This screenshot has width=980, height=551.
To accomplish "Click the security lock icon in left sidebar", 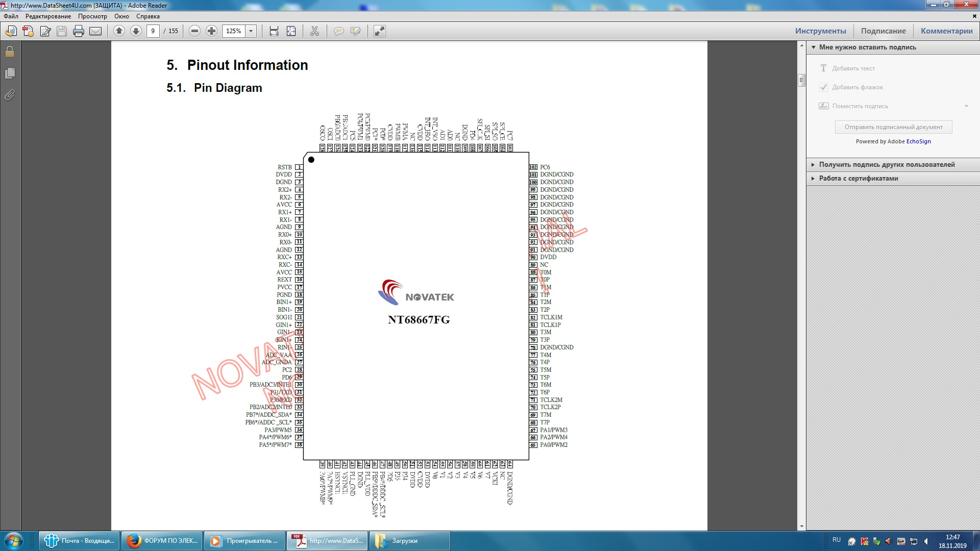I will point(10,52).
